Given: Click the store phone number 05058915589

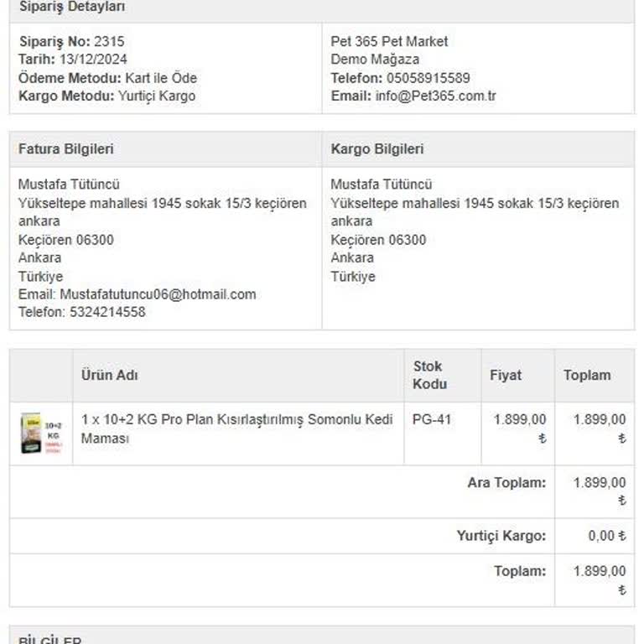Looking at the screenshot, I should point(428,78).
